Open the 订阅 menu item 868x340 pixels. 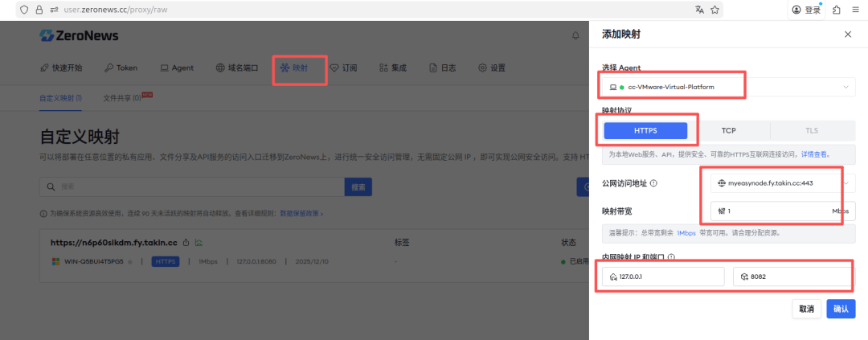tap(343, 68)
